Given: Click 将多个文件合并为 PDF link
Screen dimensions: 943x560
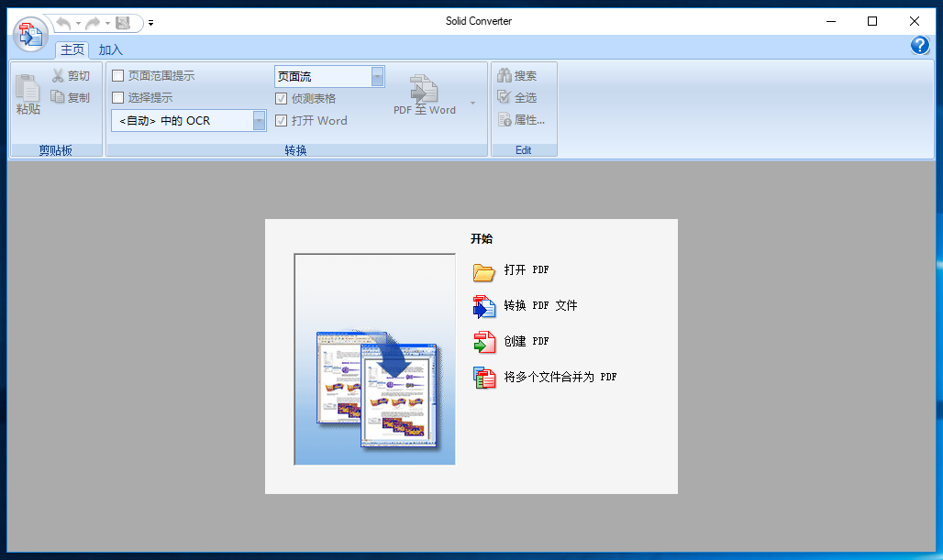Looking at the screenshot, I should 560,377.
